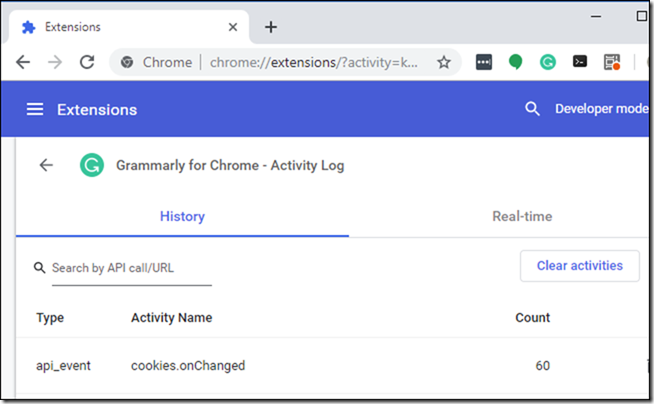This screenshot has width=654, height=404.
Task: Open the green chat bubble extension icon
Action: point(516,62)
